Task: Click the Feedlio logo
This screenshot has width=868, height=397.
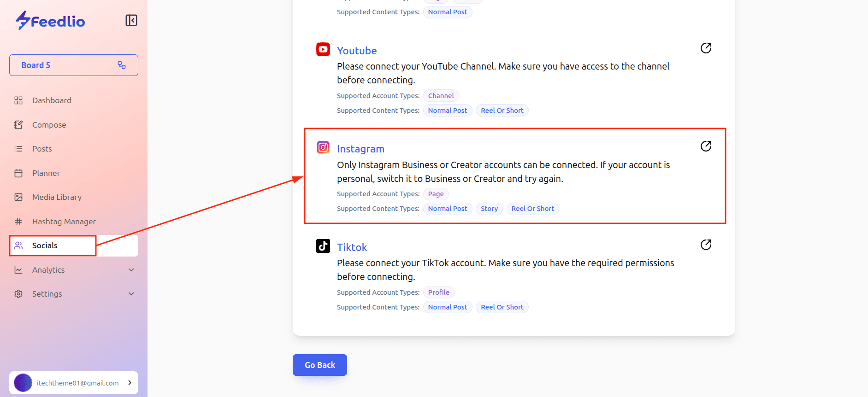Action: pyautogui.click(x=50, y=21)
